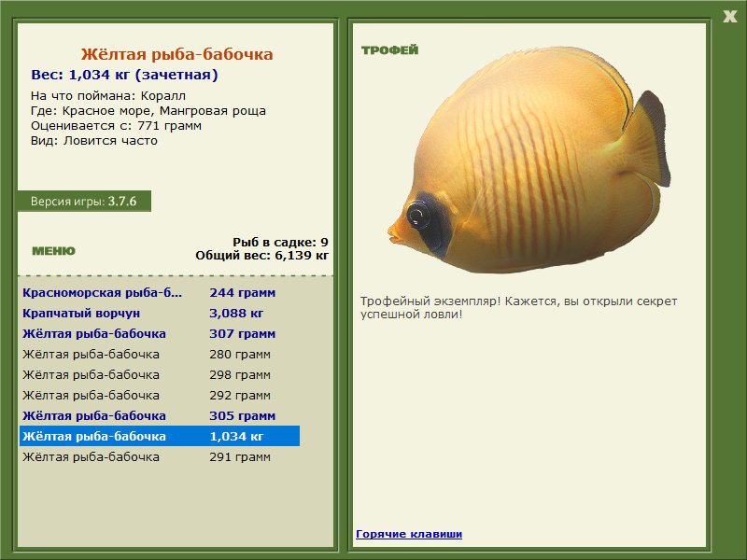Click the yellow butterflyfish trophy image
Screen dimensions: 747x560
529,160
